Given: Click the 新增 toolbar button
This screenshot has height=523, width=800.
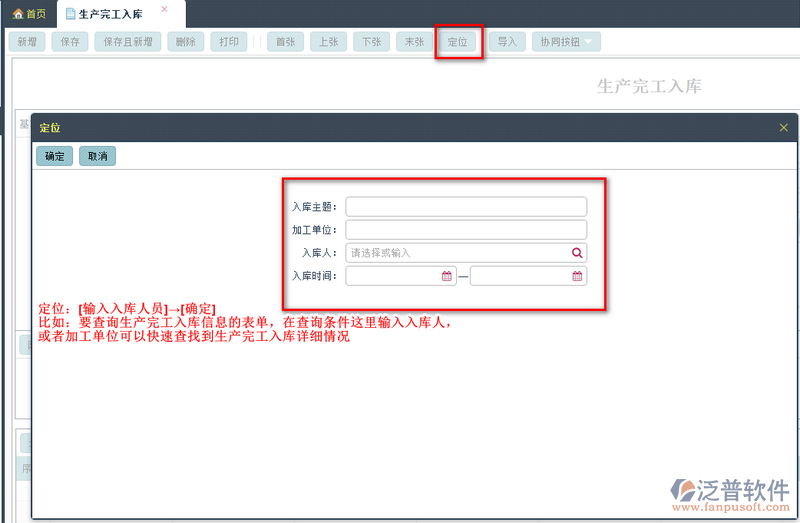Looking at the screenshot, I should pyautogui.click(x=27, y=42).
